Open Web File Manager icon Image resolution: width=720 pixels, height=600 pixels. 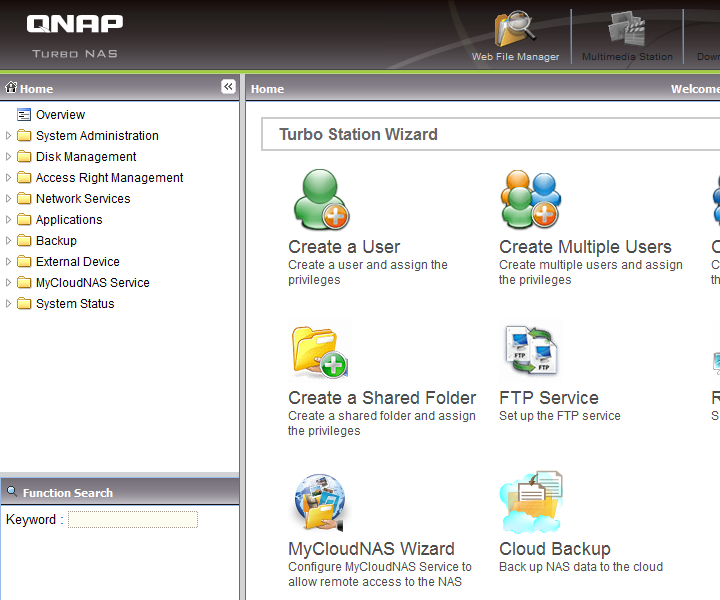(x=515, y=30)
